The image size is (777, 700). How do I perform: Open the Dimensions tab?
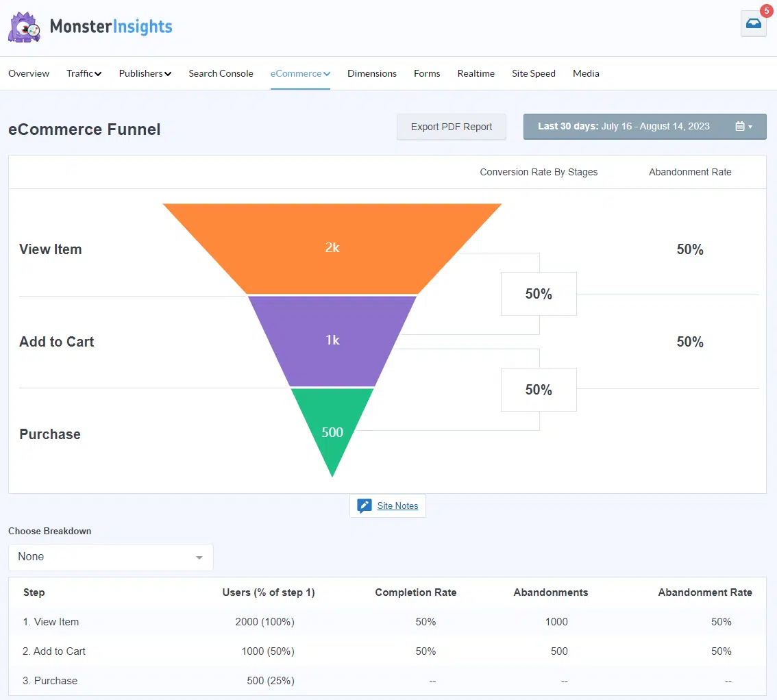(371, 73)
